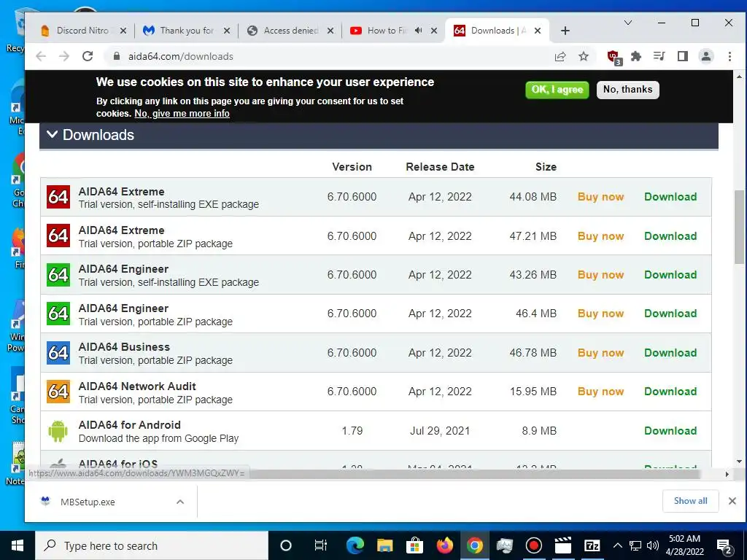Open the media controls icon in toolbar
The width and height of the screenshot is (747, 560).
click(659, 56)
